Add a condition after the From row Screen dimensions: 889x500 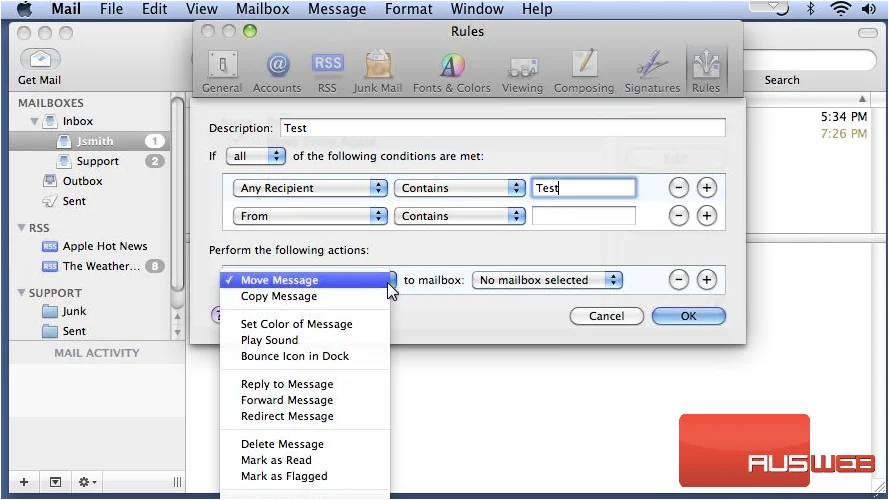click(706, 215)
